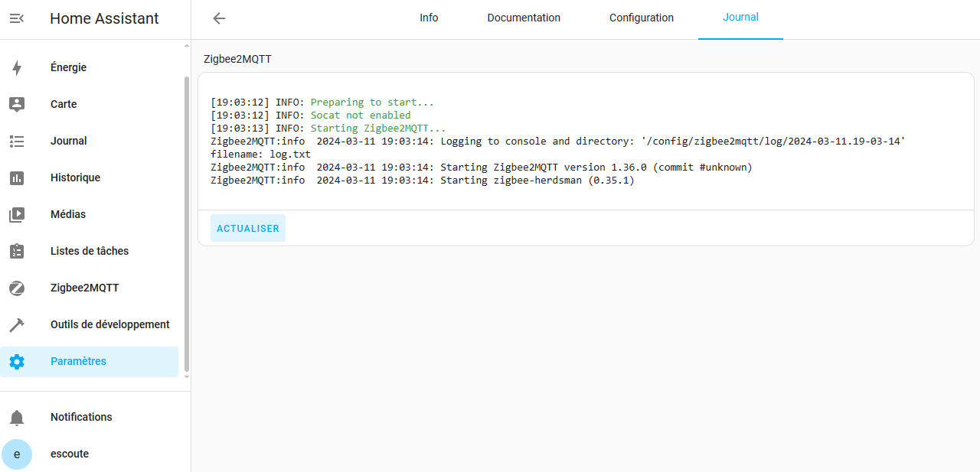Click the Paramètres gear icon
980x472 pixels.
[x=17, y=361]
